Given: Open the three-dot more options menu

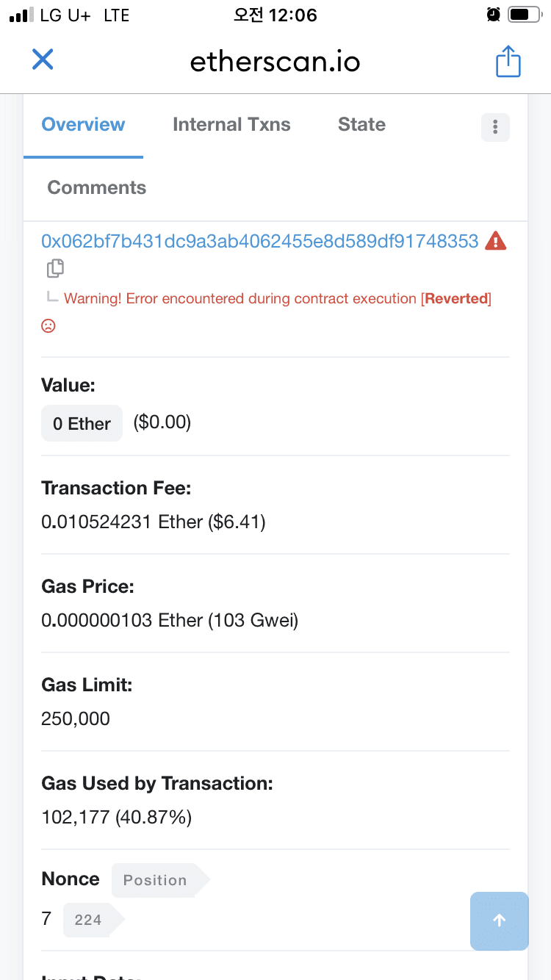Looking at the screenshot, I should (x=495, y=127).
